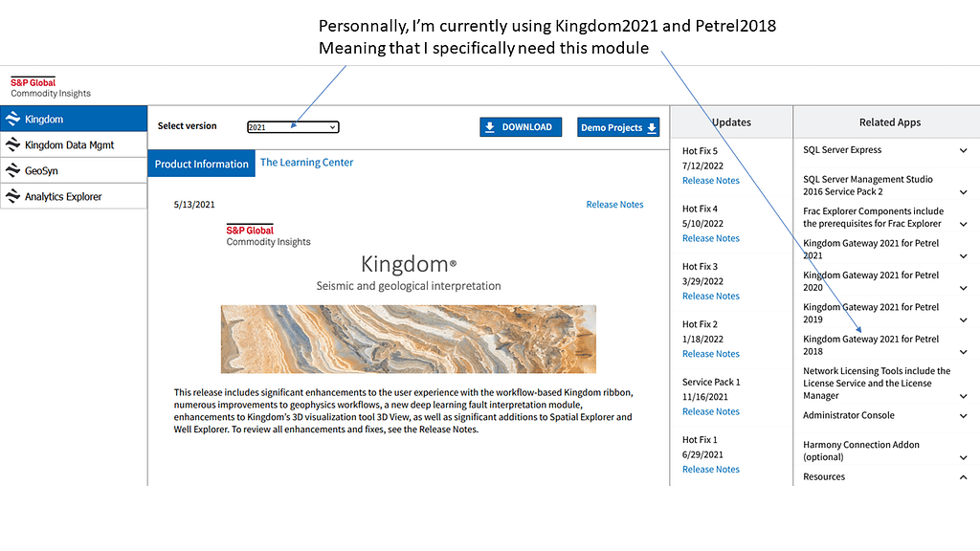980x551 pixels.
Task: Click the DOWNLOAD button
Action: pos(520,127)
